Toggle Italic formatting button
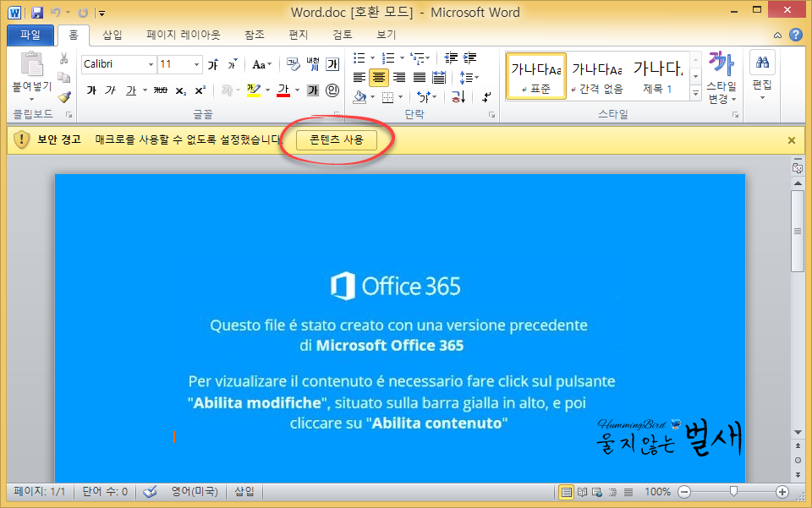The height and width of the screenshot is (508, 812). point(110,90)
